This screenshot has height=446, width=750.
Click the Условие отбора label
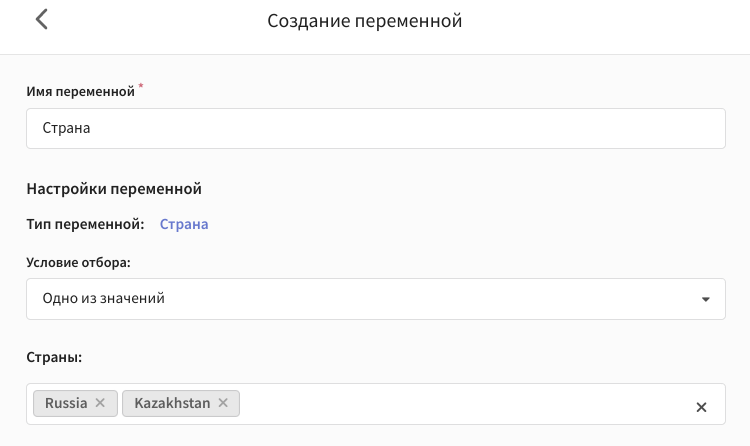tap(78, 262)
